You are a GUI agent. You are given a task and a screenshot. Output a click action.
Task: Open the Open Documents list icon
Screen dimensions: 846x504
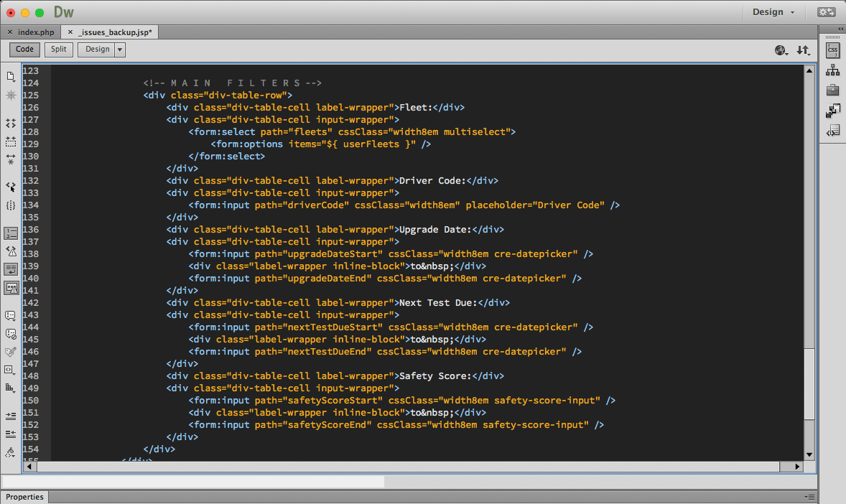(11, 77)
